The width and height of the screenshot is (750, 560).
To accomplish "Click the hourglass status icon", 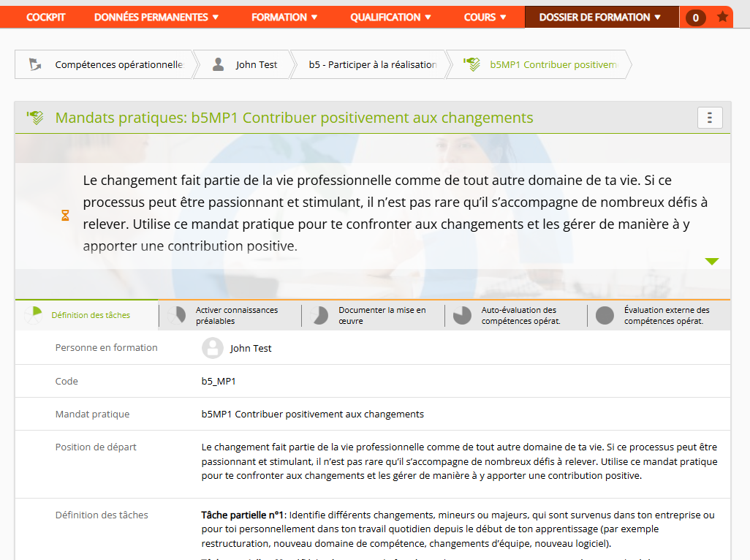I will (x=65, y=215).
